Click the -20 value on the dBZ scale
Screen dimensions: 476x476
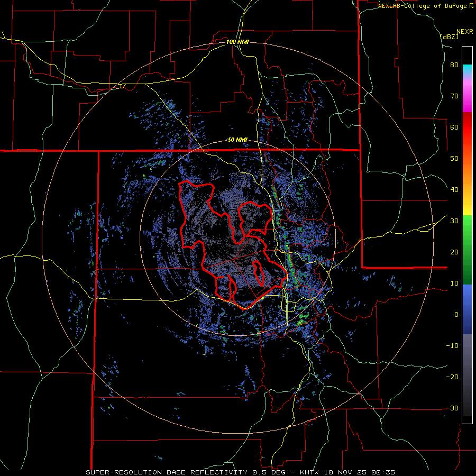[452, 377]
